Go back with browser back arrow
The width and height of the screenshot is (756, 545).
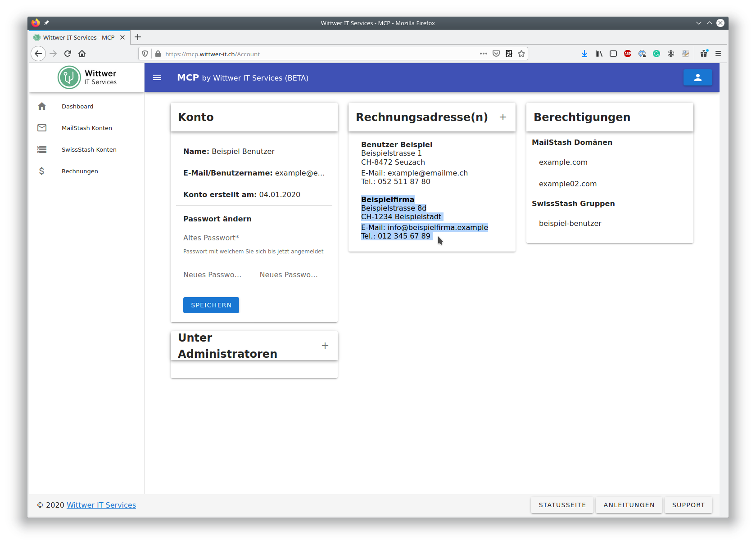click(38, 54)
